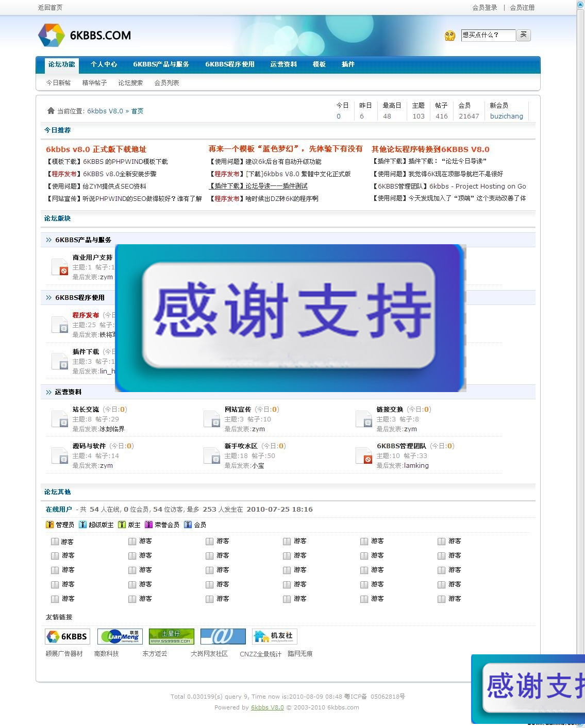Click the 链接交换 board icon
Viewport: 585px width, 728px height.
[364, 419]
